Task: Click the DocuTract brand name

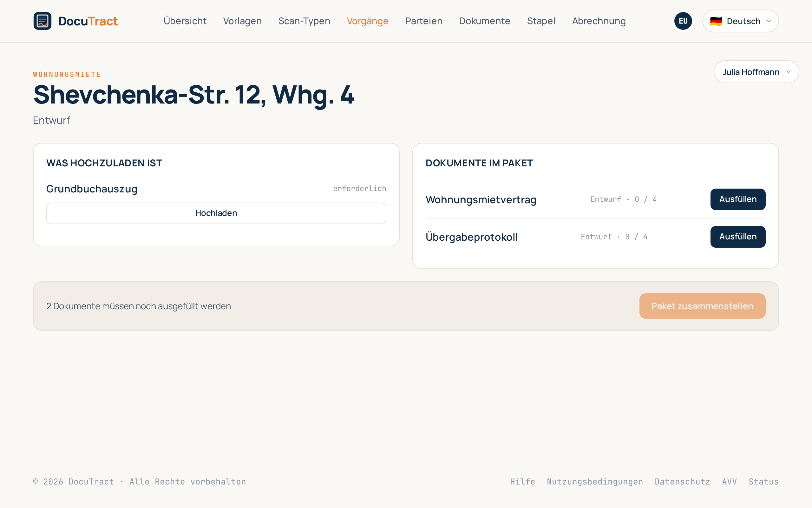Action: [88, 21]
